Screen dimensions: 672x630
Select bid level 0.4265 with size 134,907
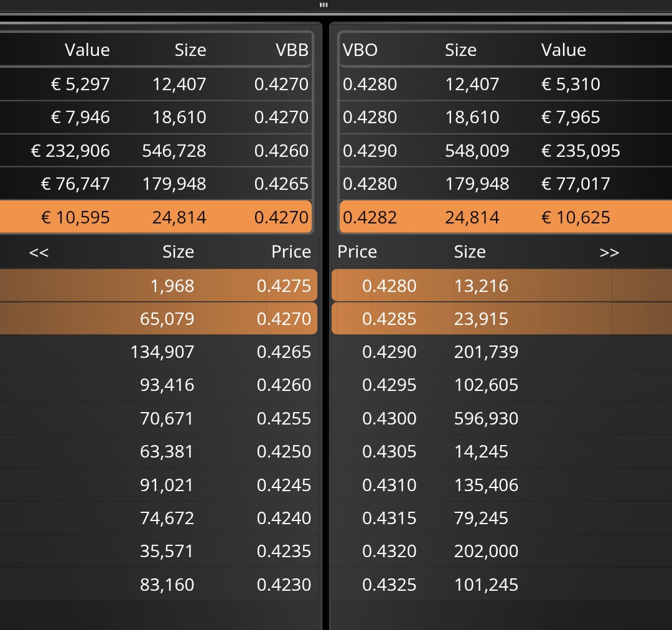tap(159, 352)
